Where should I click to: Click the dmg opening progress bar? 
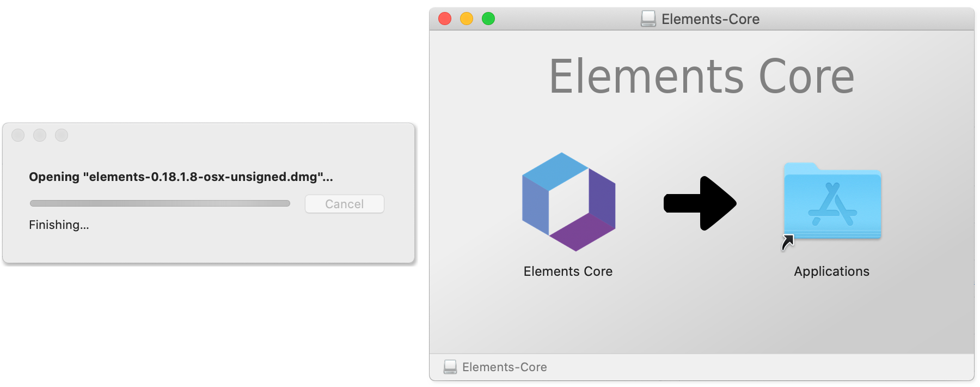(x=160, y=203)
